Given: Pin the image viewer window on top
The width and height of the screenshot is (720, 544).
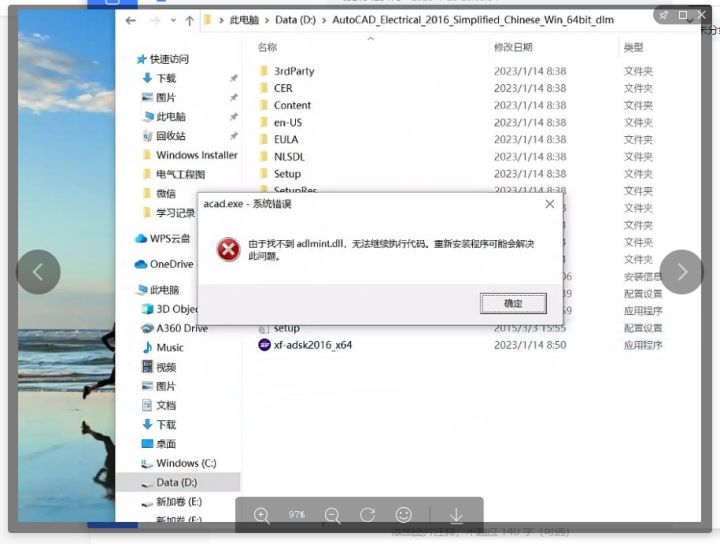Looking at the screenshot, I should tap(664, 15).
